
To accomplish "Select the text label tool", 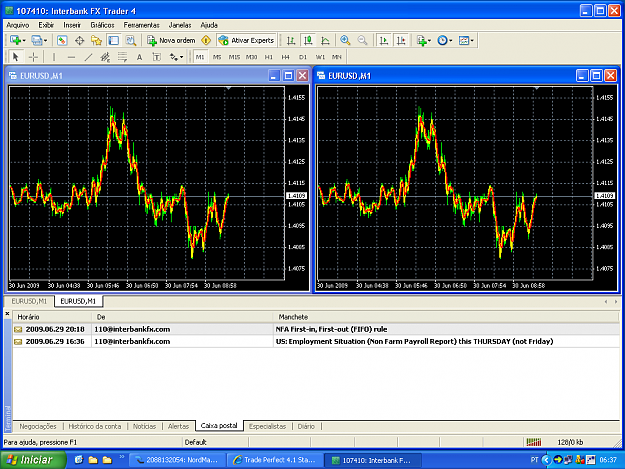I will pos(157,57).
